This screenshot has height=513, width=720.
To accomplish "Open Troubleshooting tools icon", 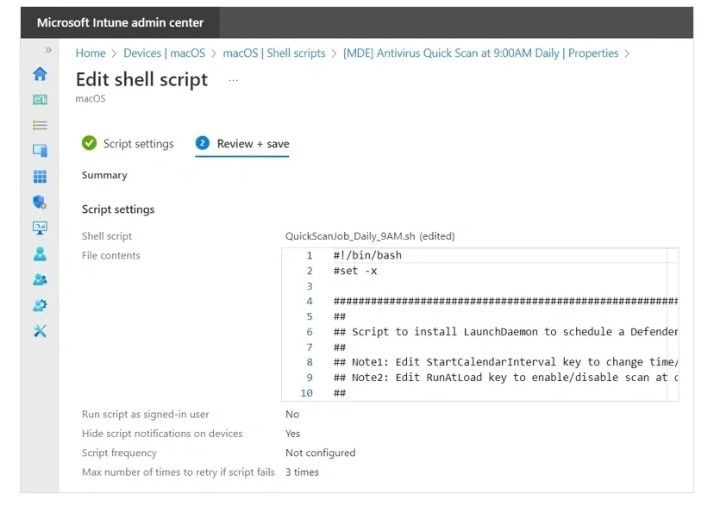I will tap(40, 331).
